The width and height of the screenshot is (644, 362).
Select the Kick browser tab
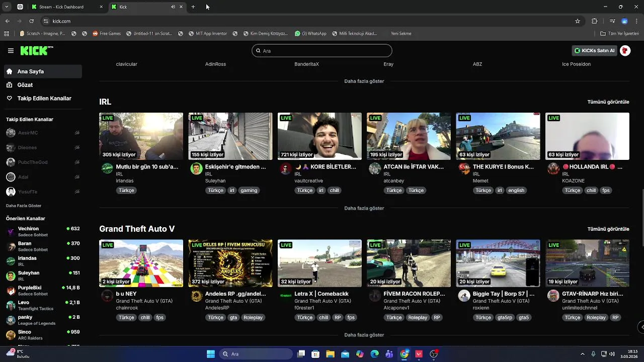pos(146,7)
